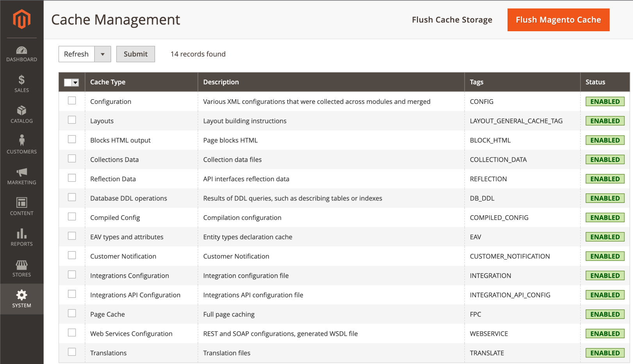
Task: Click the Submit button
Action: point(136,54)
